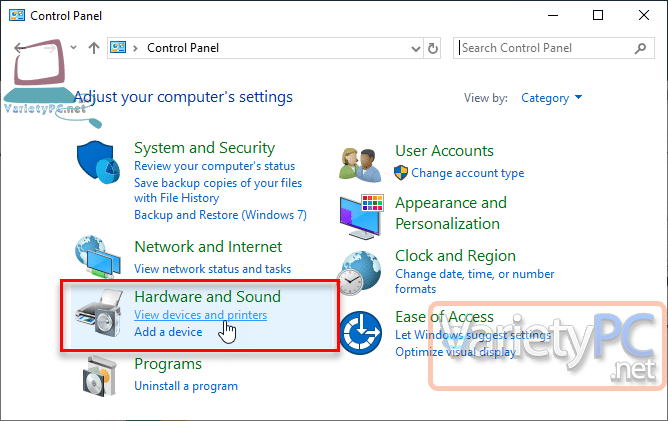Open Appearance and Personalization heading
668x421 pixels.
[451, 213]
